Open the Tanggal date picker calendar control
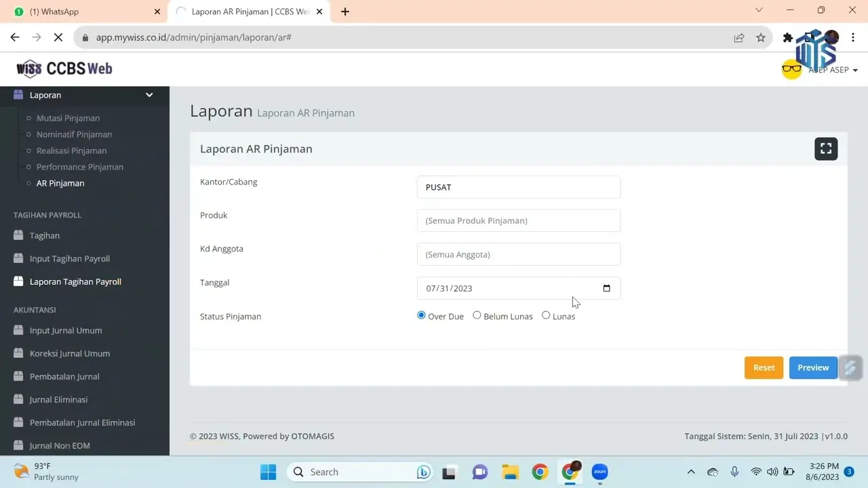This screenshot has width=868, height=488. tap(606, 288)
